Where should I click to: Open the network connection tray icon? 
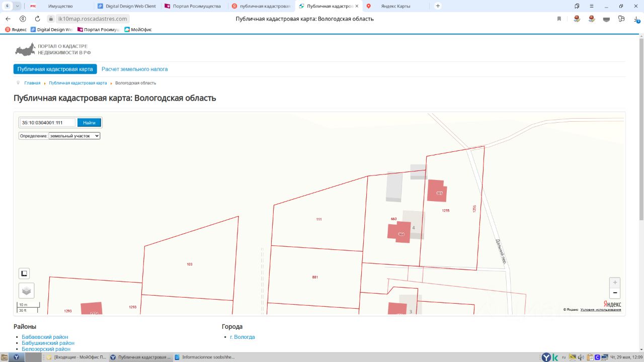click(604, 357)
